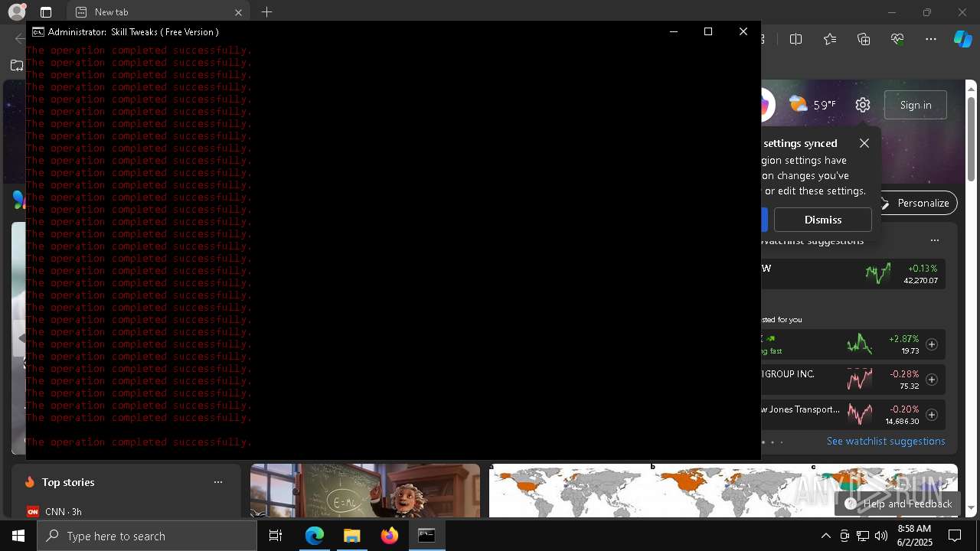Open network status tray icon
Viewport: 980px width, 551px height.
[863, 536]
